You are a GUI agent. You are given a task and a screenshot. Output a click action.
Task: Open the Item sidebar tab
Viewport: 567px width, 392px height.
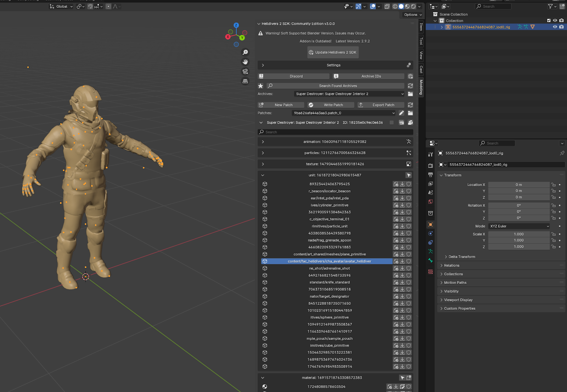point(421,27)
